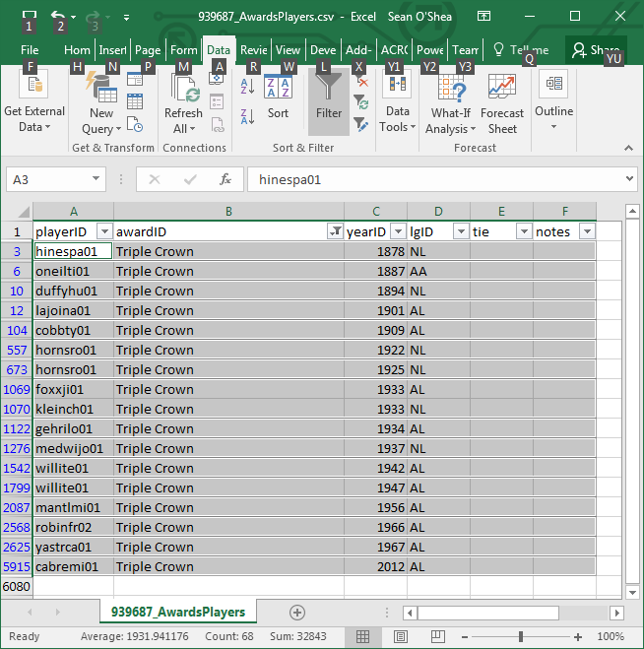Select column B header
Screen dimensions: 644x649
228,212
